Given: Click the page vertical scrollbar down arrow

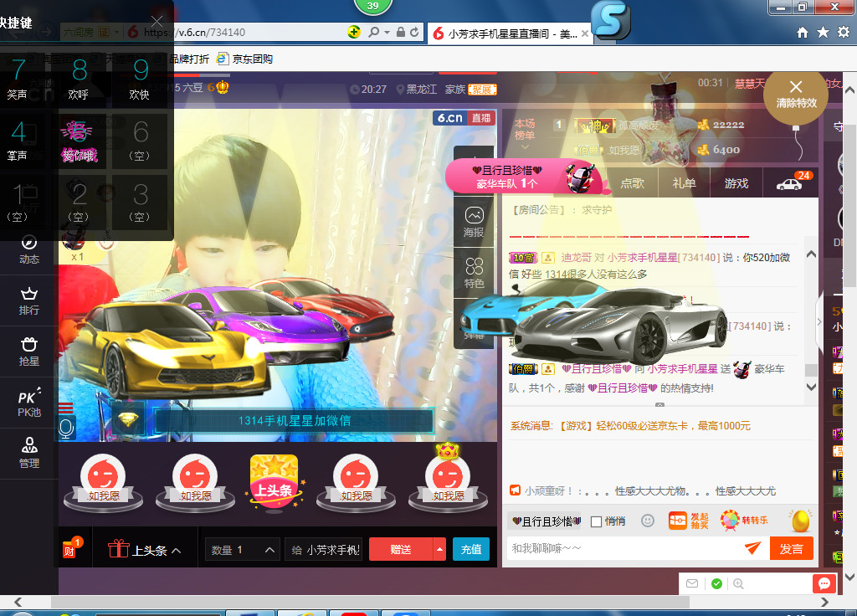Looking at the screenshot, I should point(850,576).
